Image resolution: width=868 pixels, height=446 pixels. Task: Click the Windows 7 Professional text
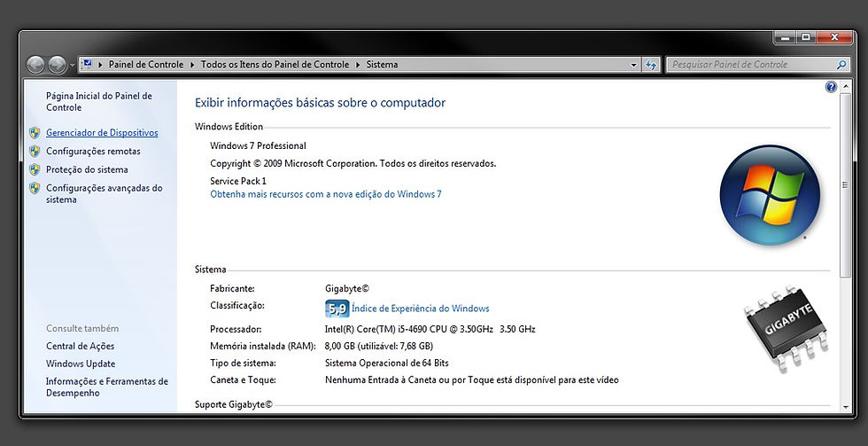tap(258, 145)
